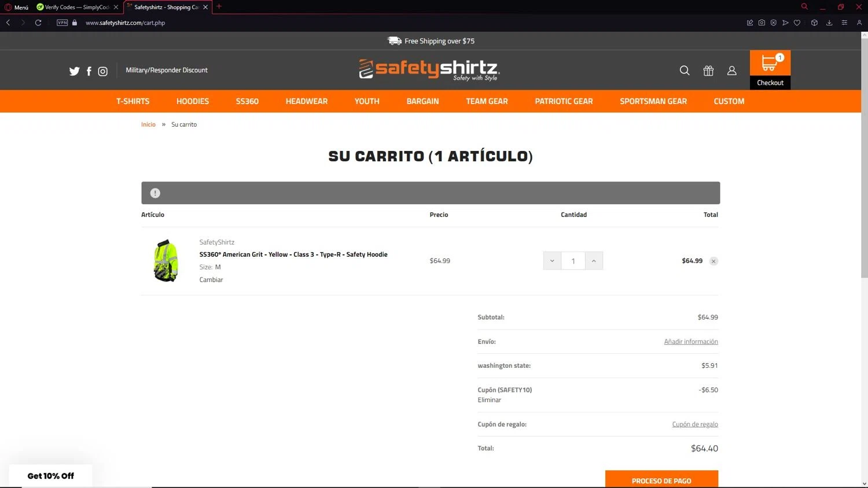
Task: Open the extensions cube icon
Action: 814,23
